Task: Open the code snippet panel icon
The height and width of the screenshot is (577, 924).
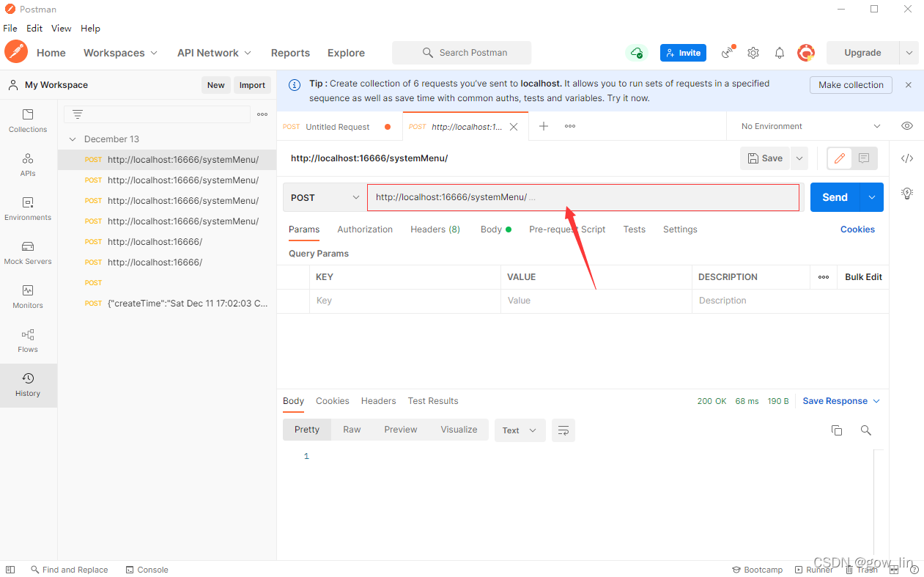Action: [907, 158]
